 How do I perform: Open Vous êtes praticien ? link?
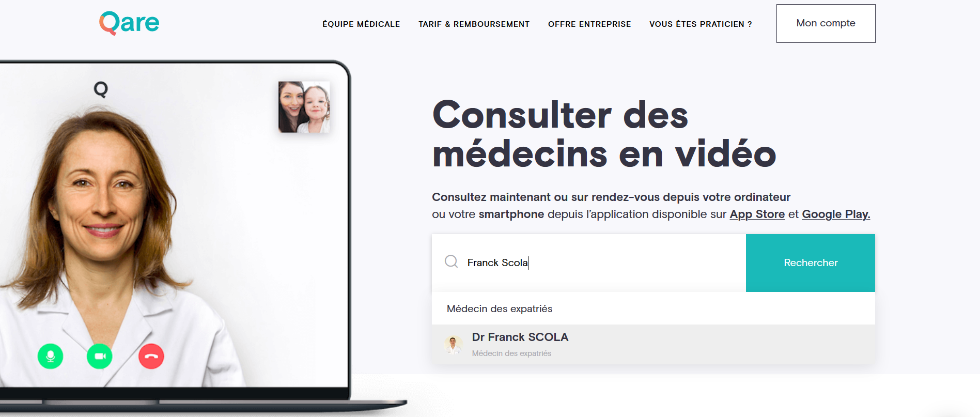click(x=701, y=24)
